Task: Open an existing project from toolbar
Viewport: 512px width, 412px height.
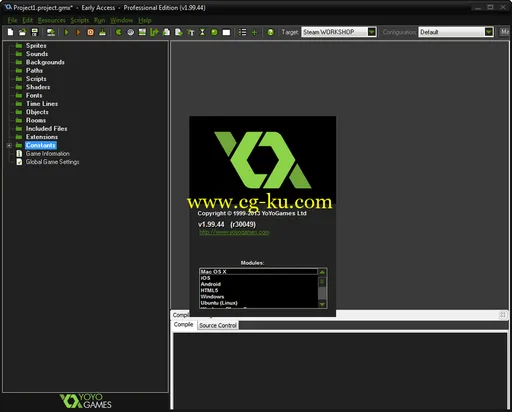Action: point(22,32)
